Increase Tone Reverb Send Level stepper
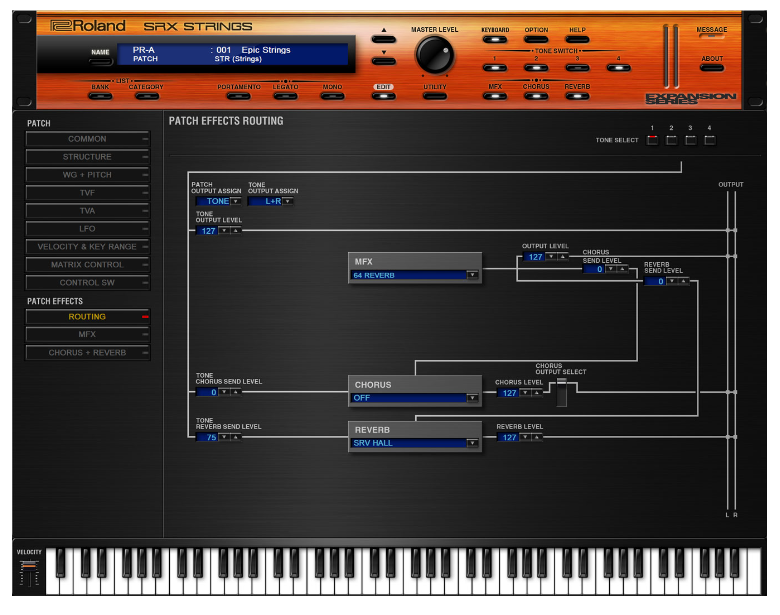780x615 pixels. coord(236,437)
